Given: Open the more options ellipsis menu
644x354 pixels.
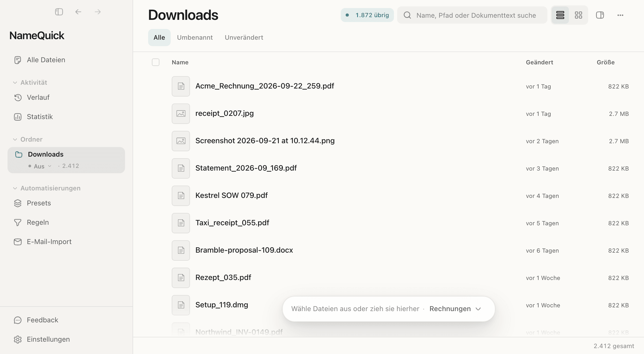Looking at the screenshot, I should 620,15.
